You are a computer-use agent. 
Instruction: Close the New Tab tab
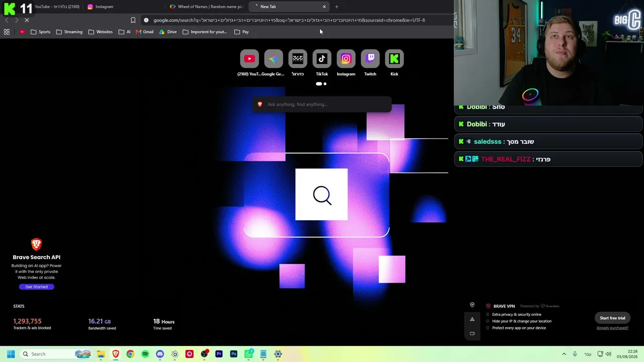(324, 7)
